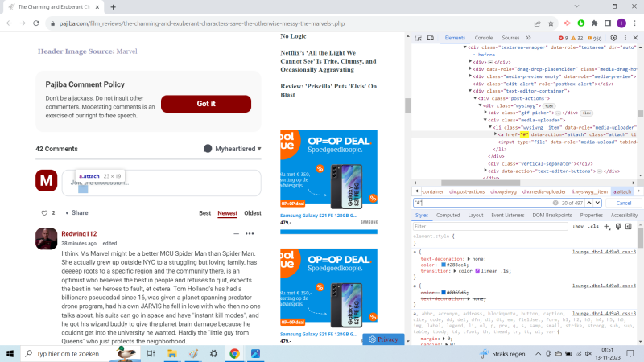Open the Chrome extensions puzzle icon

click(594, 23)
